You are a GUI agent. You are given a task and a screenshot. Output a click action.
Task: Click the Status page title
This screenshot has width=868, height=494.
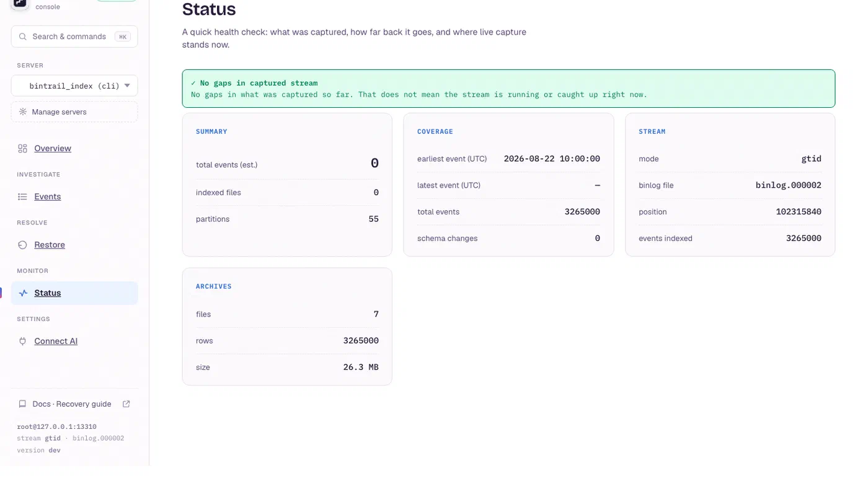click(x=209, y=9)
